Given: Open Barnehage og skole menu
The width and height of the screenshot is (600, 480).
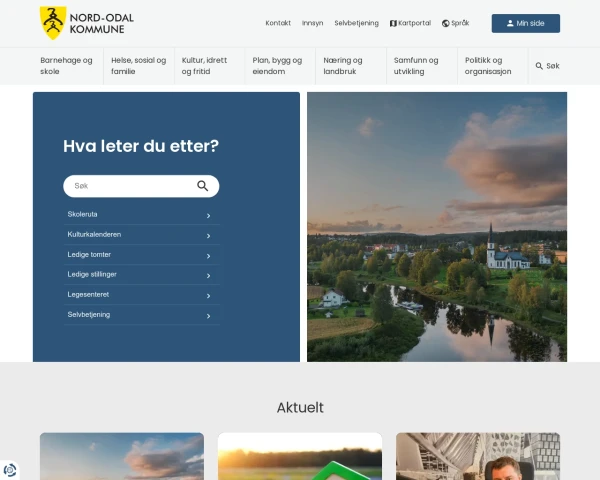Looking at the screenshot, I should click(67, 66).
